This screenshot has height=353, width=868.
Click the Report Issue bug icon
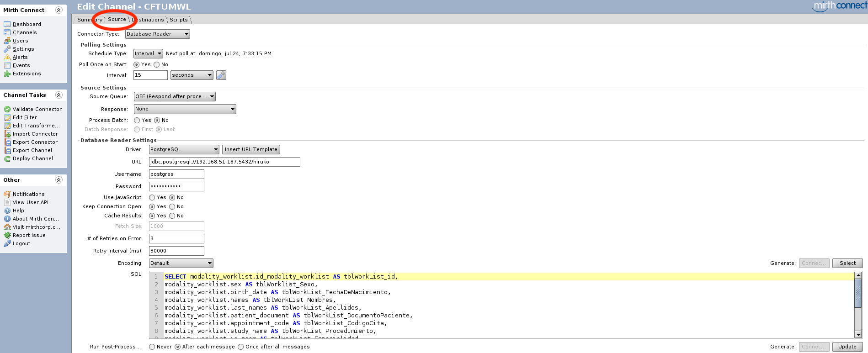[7, 235]
